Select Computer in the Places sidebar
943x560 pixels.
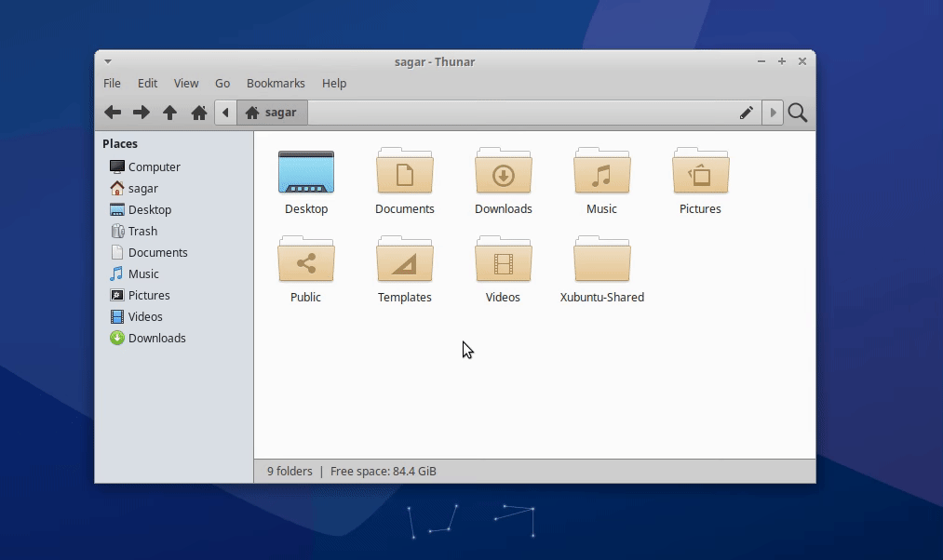[x=153, y=167]
